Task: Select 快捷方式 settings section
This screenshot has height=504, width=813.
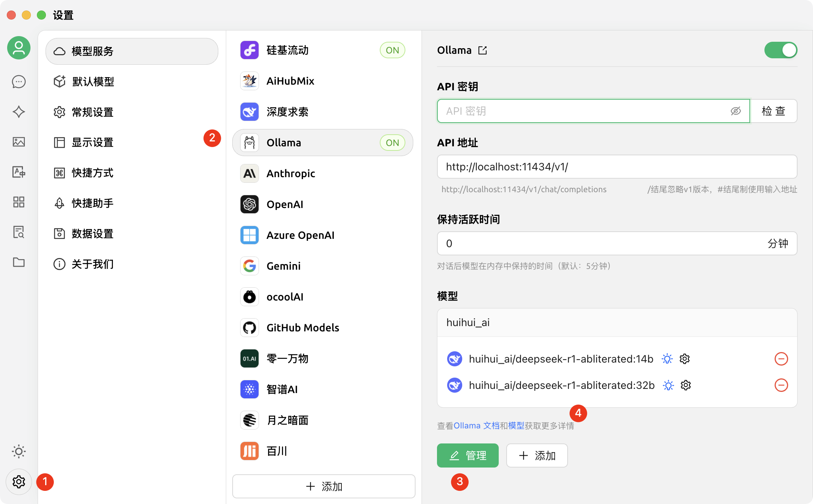Action: tap(132, 173)
